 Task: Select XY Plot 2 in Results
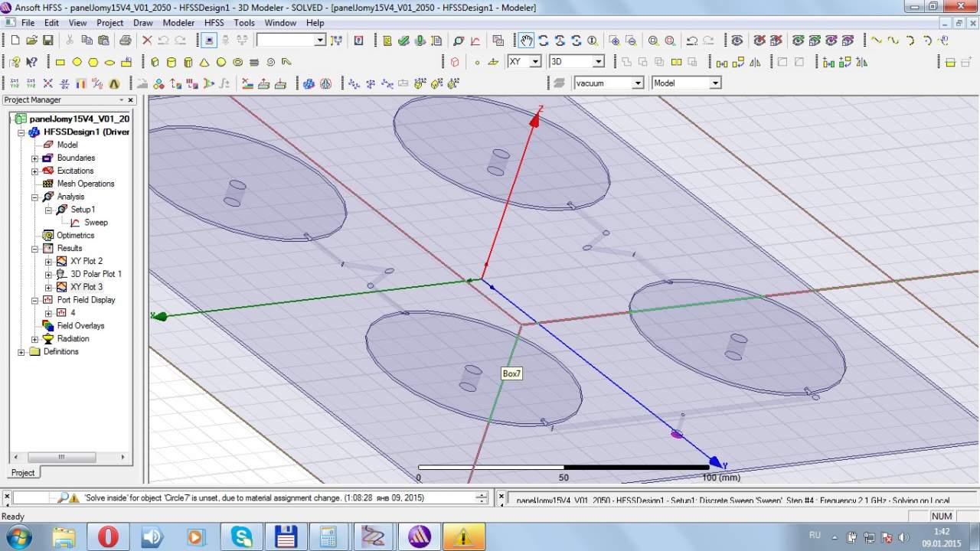pos(86,261)
